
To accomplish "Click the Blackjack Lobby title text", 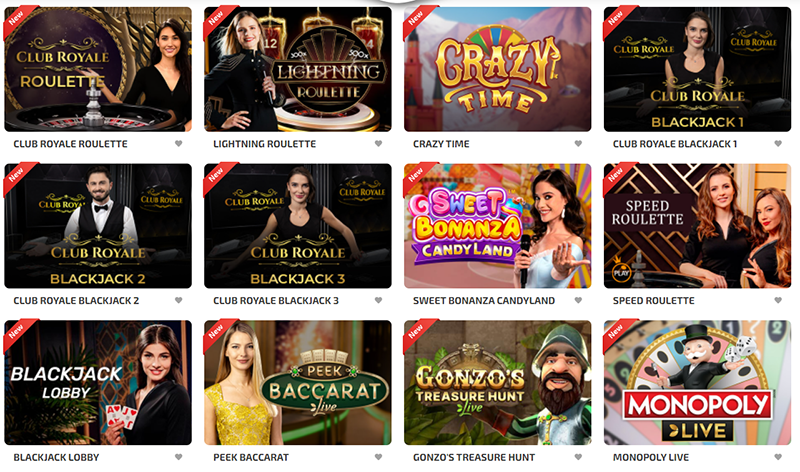I will tap(56, 458).
